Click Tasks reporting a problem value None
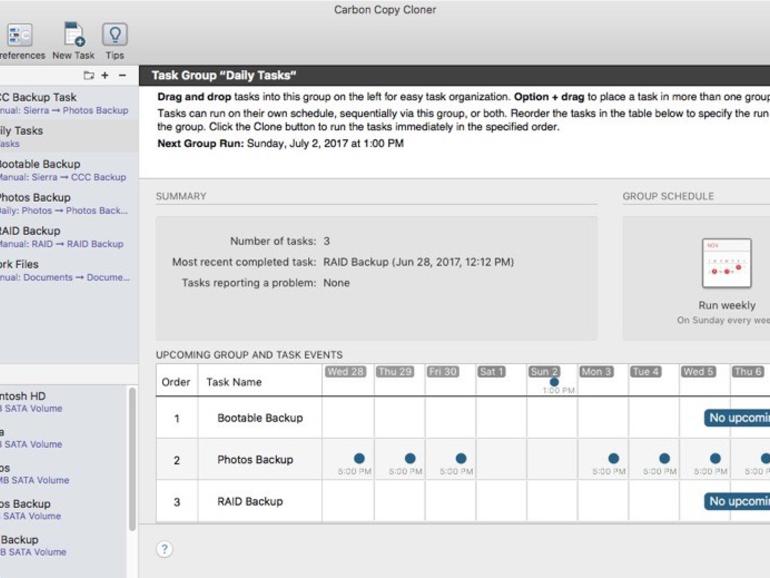This screenshot has height=578, width=770. click(336, 283)
